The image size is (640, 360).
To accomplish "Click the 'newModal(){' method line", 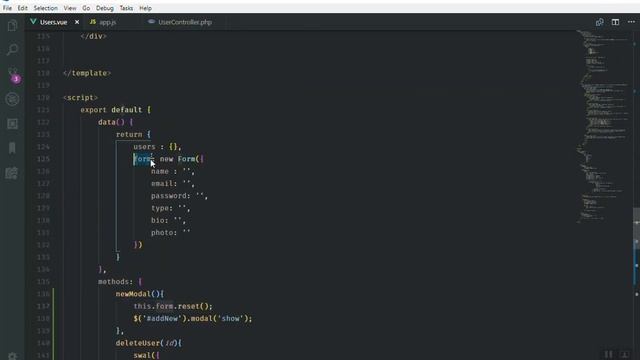I will (140, 294).
